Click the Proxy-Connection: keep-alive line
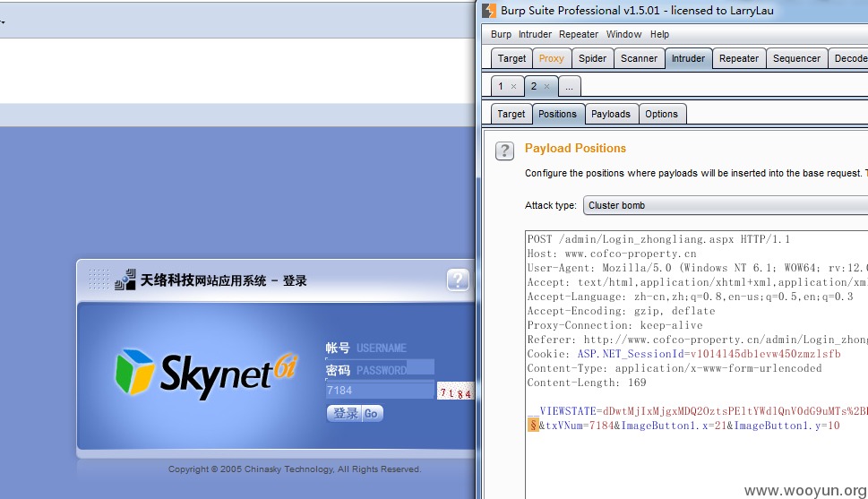The image size is (868, 499). (x=614, y=326)
